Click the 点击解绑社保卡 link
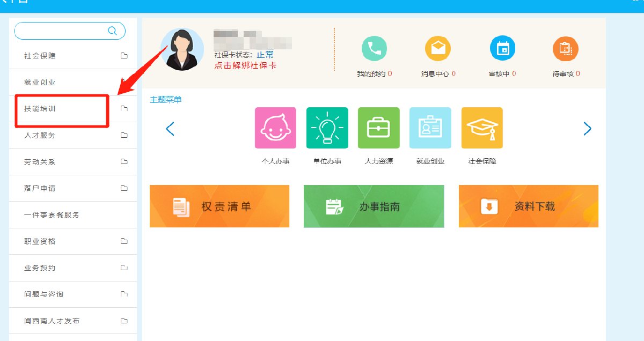Viewport: 644px width, 341px height. pyautogui.click(x=245, y=65)
